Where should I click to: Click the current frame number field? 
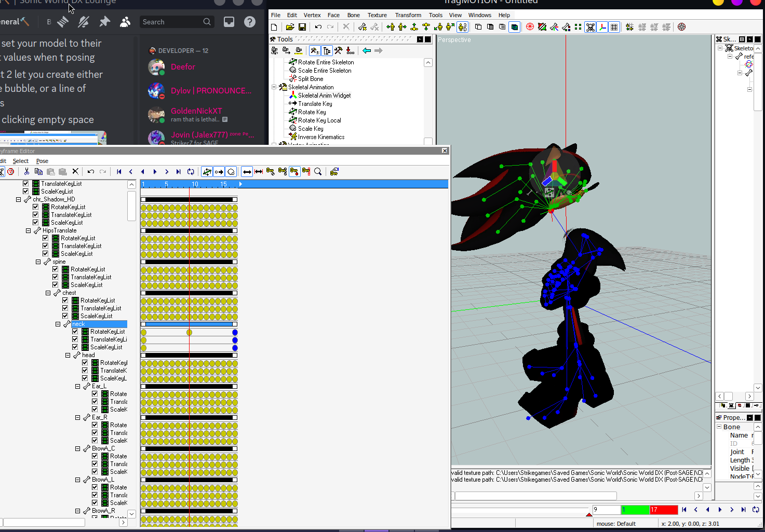point(606,510)
